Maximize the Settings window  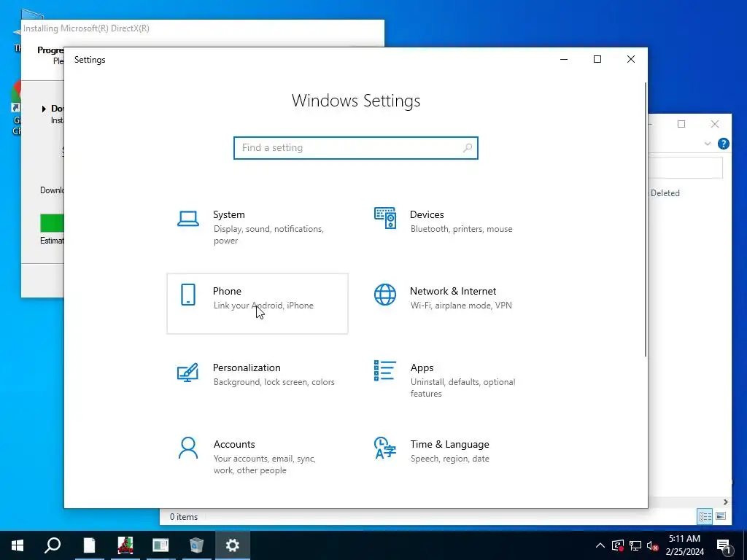(597, 59)
